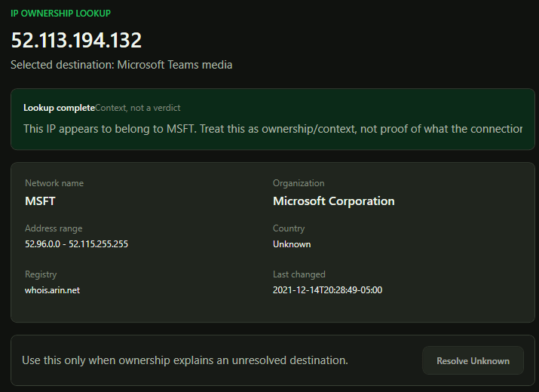Viewport: 539px width, 392px height.
Task: Click the 'Country' field label
Action: click(289, 228)
